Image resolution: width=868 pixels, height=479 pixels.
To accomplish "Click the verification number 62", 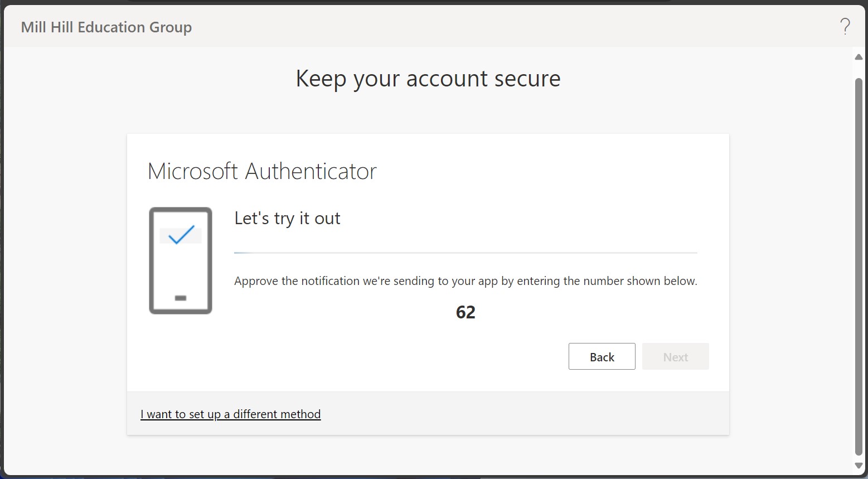I will tap(465, 312).
